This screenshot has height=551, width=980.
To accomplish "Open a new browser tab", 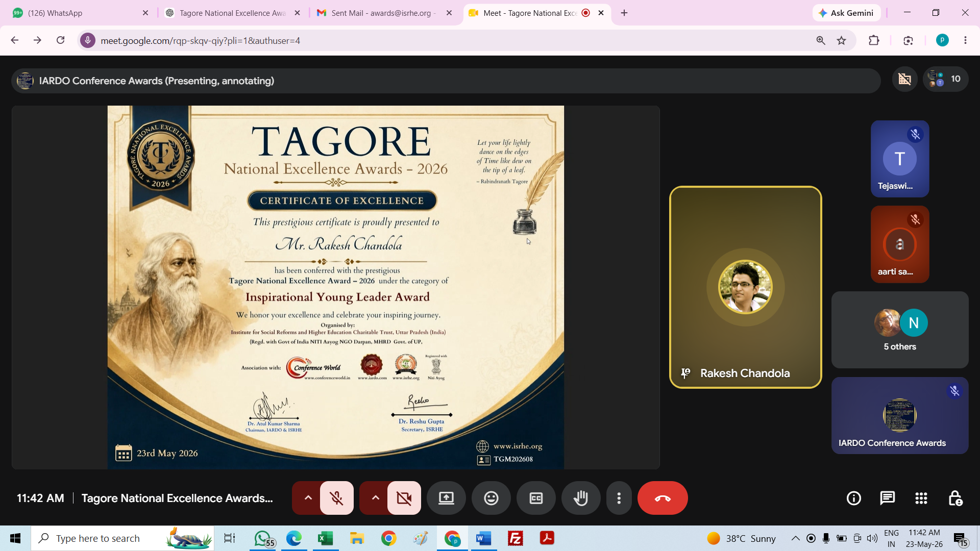I will coord(624,13).
